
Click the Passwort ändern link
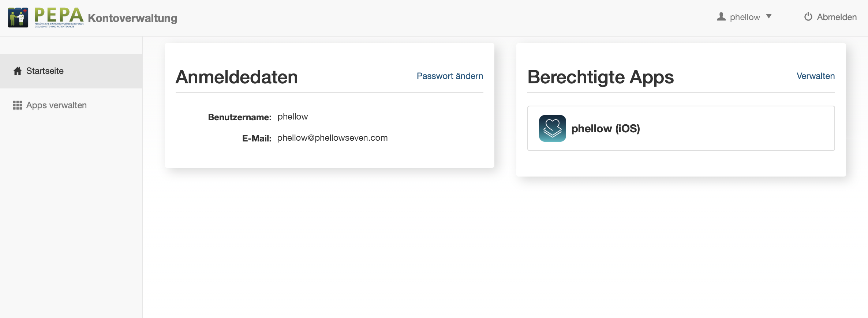(450, 76)
